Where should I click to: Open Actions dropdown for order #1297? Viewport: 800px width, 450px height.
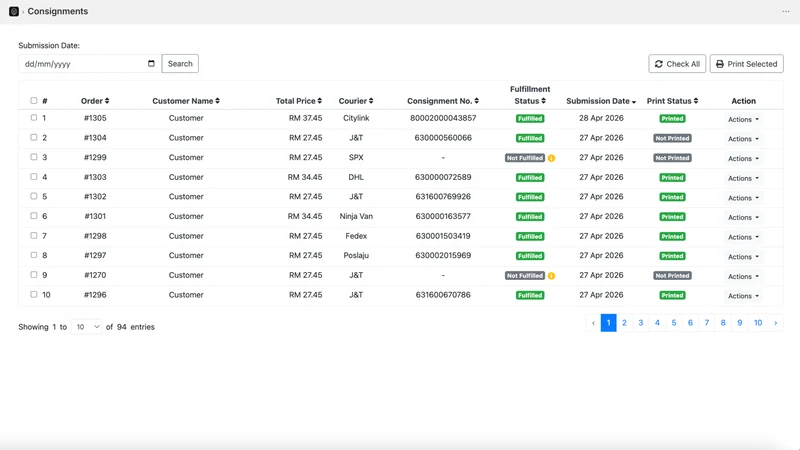point(743,257)
